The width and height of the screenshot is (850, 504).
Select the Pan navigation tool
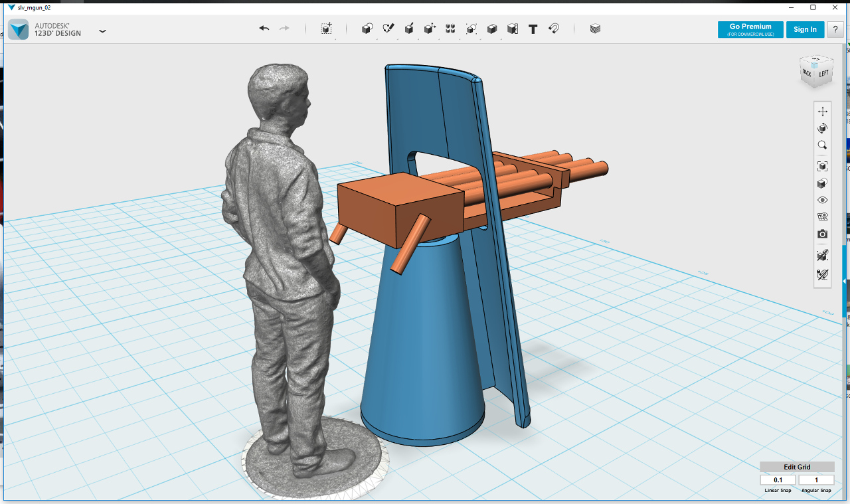(x=823, y=111)
